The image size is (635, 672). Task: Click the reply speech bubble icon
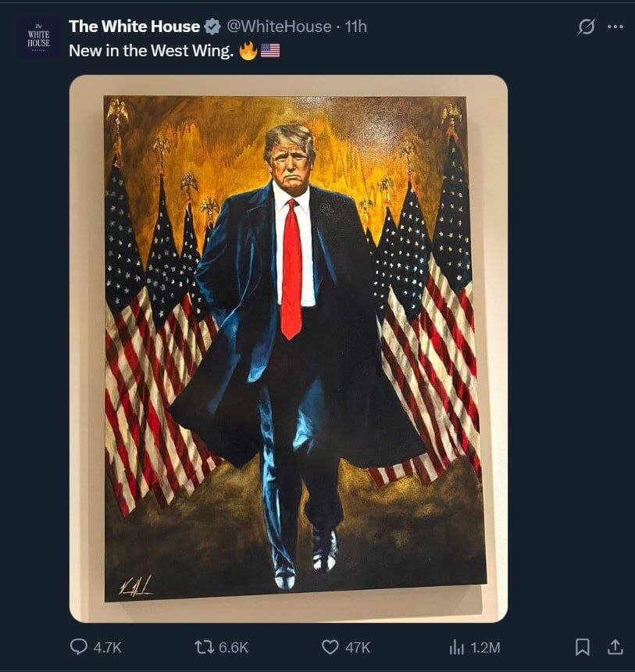[x=79, y=647]
